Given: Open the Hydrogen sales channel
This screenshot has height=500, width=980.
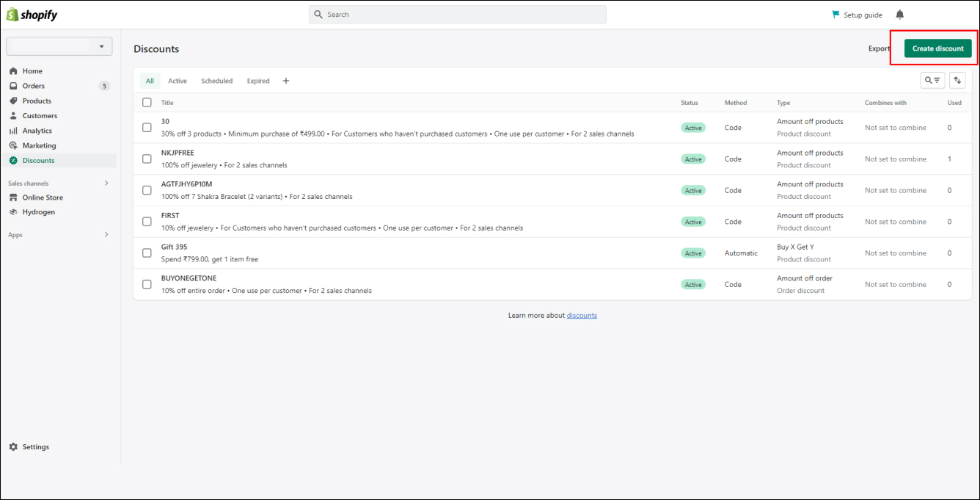Looking at the screenshot, I should coord(39,212).
